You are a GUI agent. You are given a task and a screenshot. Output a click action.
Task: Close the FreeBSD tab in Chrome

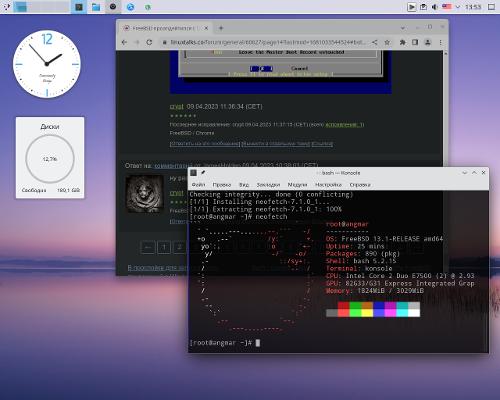(206, 28)
